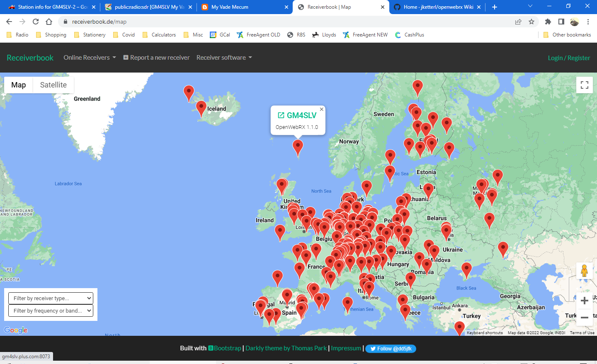
Task: Open the GM4SLV receiver link
Action: (x=297, y=115)
